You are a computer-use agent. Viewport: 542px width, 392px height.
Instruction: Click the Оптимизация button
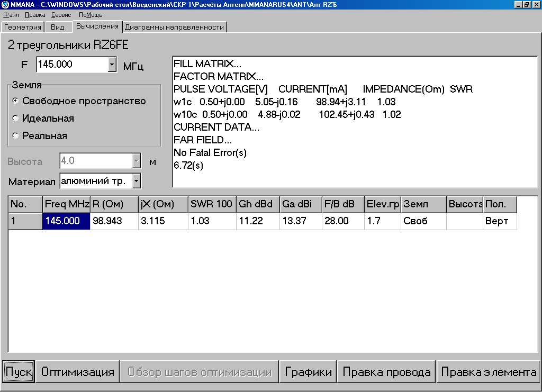(78, 372)
